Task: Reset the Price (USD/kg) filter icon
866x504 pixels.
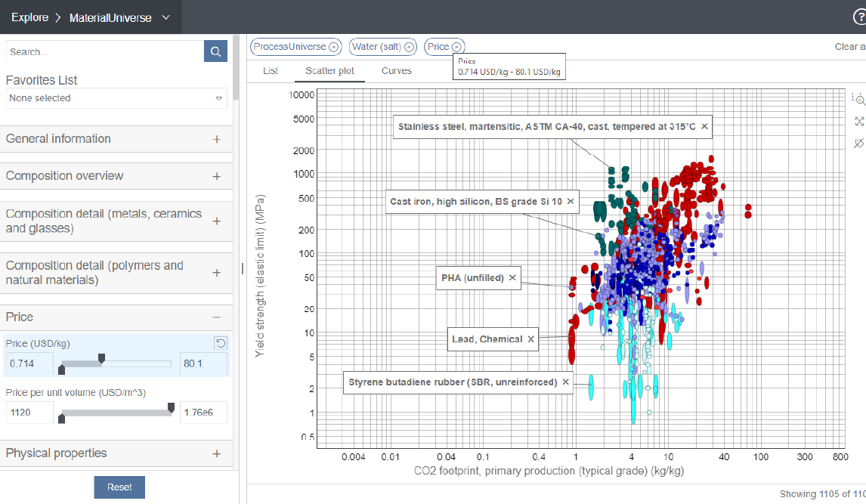Action: coord(221,343)
